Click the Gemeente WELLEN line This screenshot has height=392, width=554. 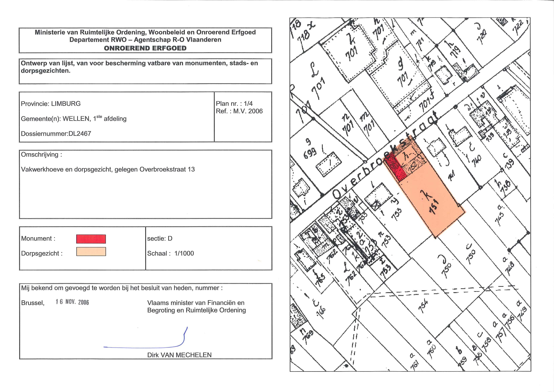[x=74, y=118]
